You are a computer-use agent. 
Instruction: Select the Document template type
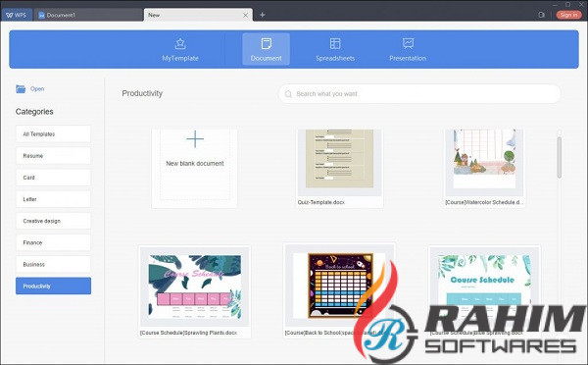tap(266, 49)
